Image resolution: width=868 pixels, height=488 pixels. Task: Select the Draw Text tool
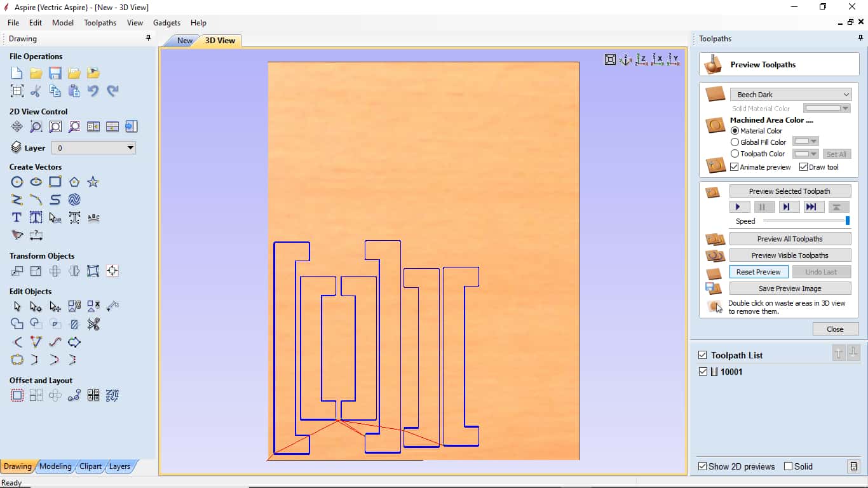(17, 218)
